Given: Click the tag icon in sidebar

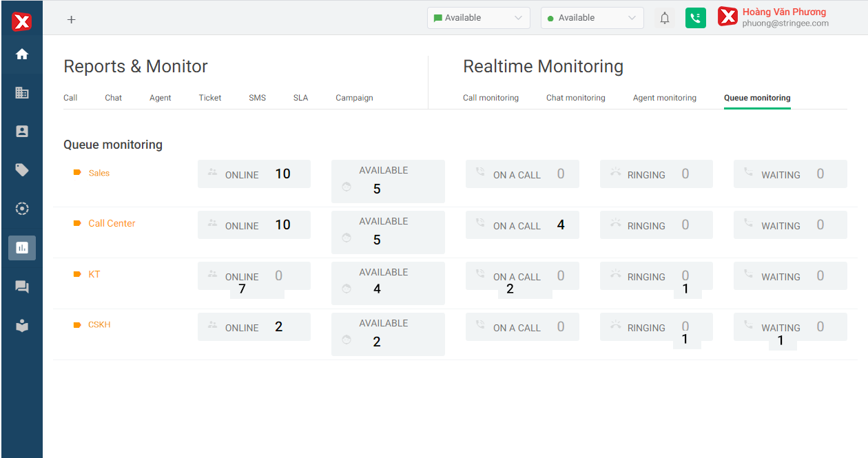Looking at the screenshot, I should (22, 169).
